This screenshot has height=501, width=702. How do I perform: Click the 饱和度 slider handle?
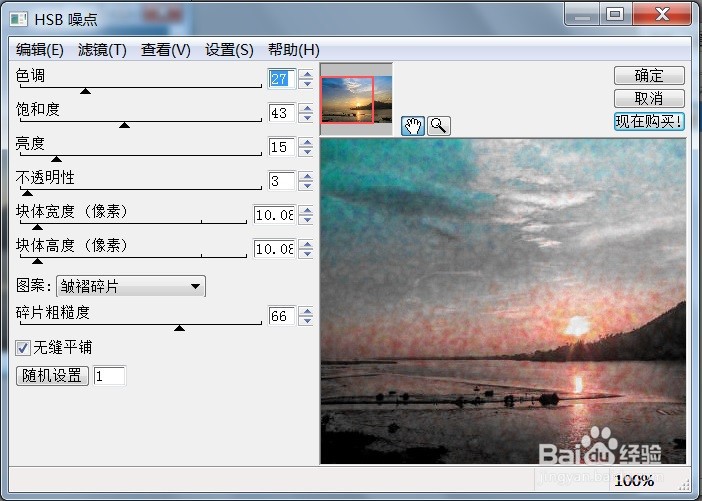click(x=124, y=125)
